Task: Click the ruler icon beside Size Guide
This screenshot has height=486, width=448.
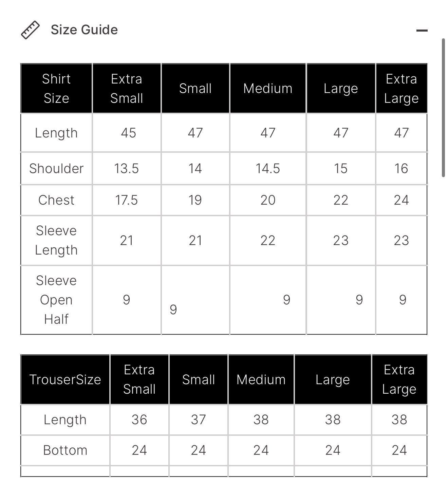Action: point(30,30)
